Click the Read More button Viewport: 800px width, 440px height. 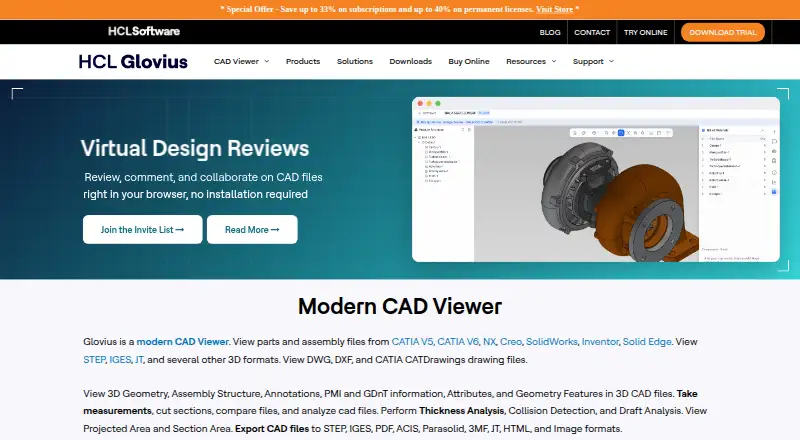pos(252,229)
